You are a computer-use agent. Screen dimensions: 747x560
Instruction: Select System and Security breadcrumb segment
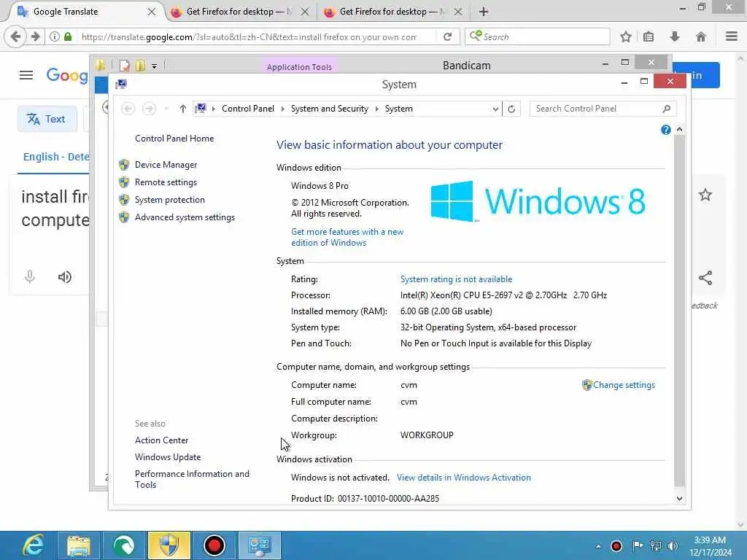(x=330, y=109)
